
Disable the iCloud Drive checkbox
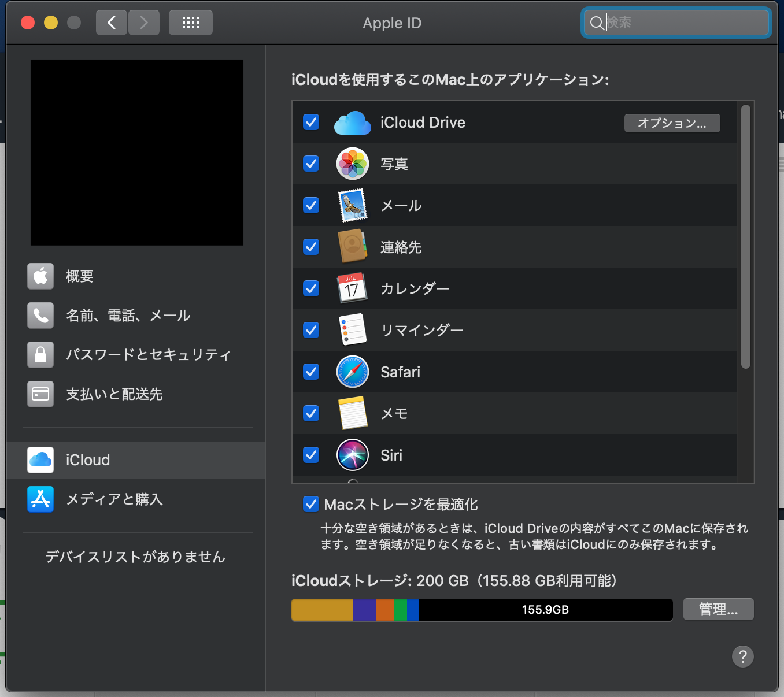(310, 122)
